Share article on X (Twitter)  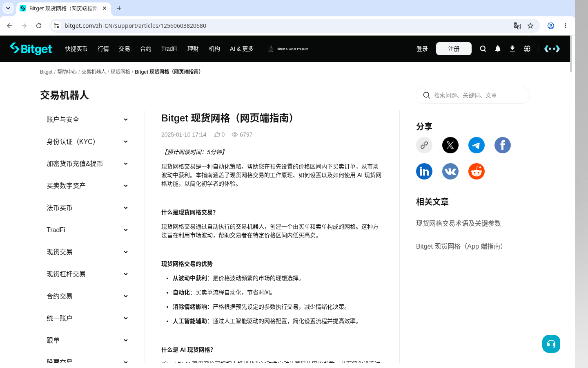coord(450,145)
